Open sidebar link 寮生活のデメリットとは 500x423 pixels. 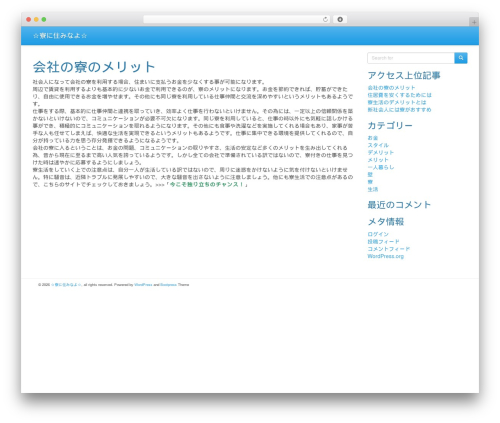[397, 102]
